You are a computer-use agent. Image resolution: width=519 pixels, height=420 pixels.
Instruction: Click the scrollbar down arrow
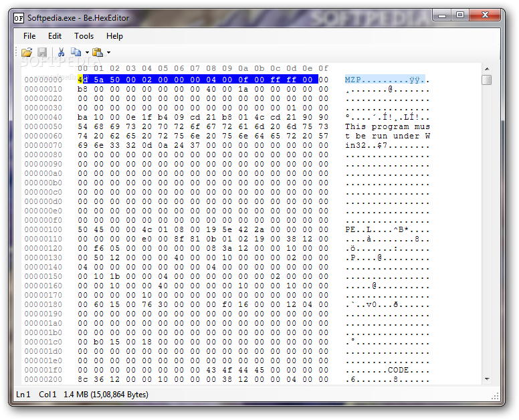point(487,379)
